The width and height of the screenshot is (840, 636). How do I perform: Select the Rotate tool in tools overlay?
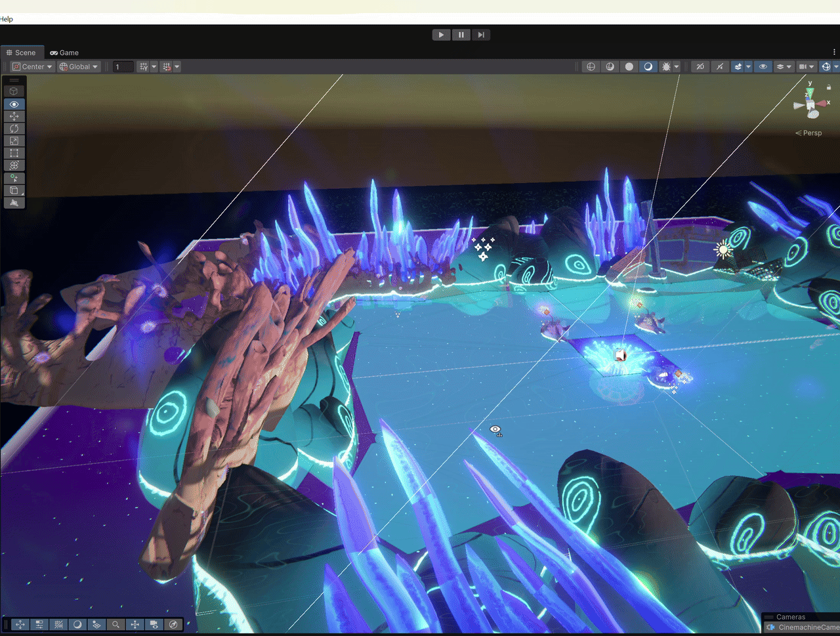pos(14,129)
